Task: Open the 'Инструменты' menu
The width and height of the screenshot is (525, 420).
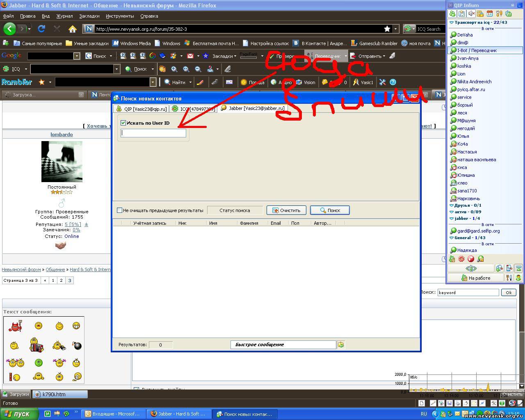Action: click(120, 16)
